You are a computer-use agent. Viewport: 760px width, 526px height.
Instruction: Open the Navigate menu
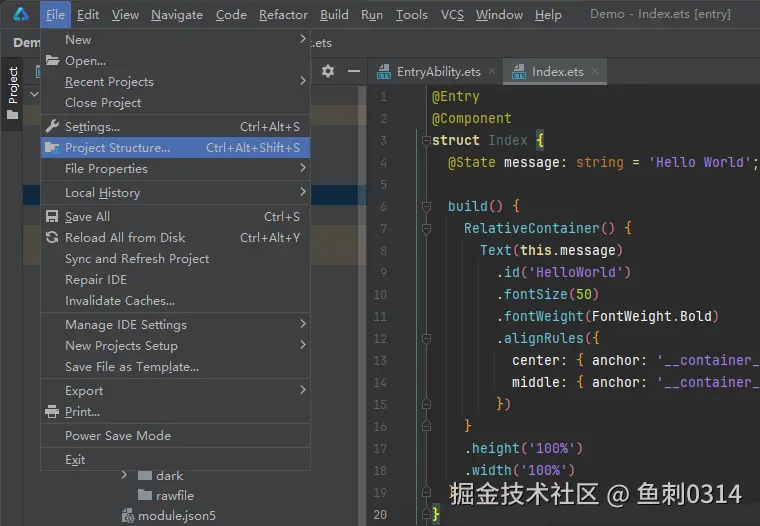click(x=177, y=15)
